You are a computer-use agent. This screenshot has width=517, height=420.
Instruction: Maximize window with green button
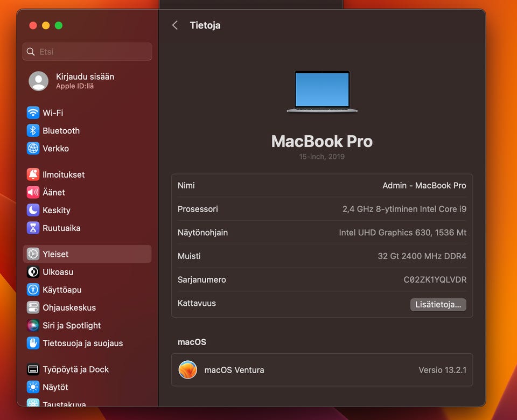click(x=59, y=25)
